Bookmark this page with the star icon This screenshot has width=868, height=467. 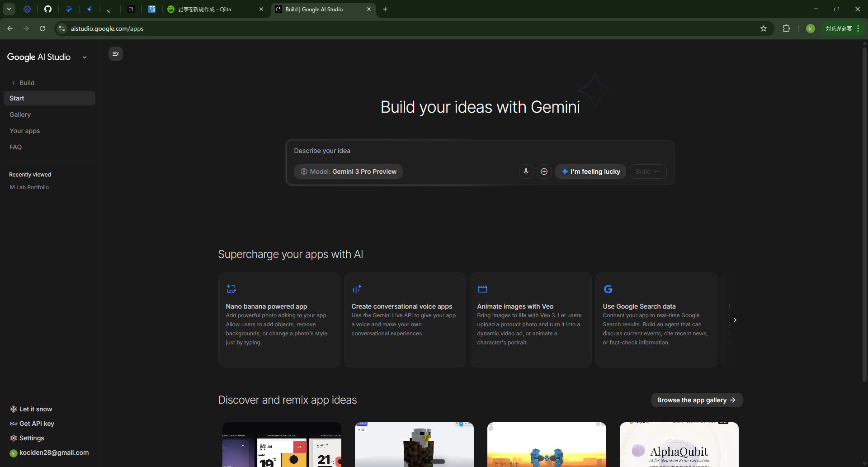(764, 29)
